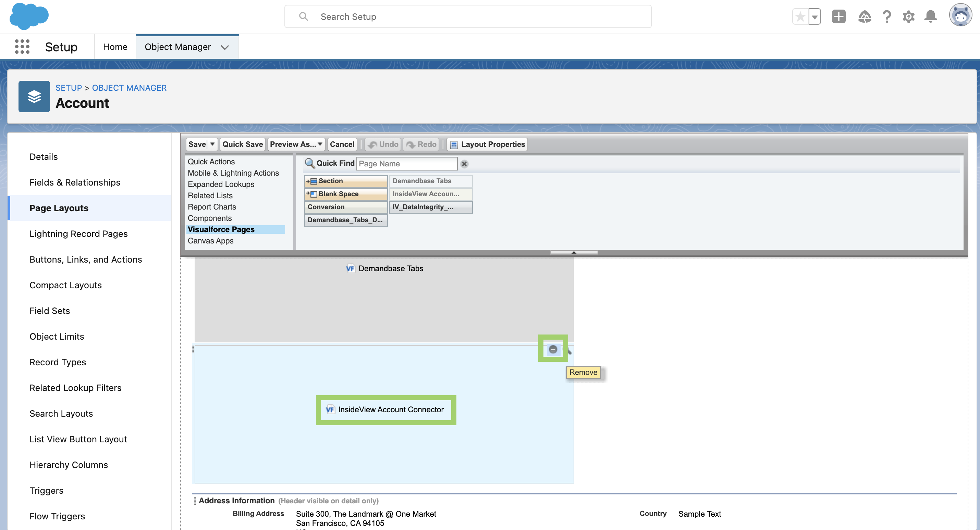Collapse the palette with the arrow handle
Image resolution: width=980 pixels, height=530 pixels.
click(574, 252)
